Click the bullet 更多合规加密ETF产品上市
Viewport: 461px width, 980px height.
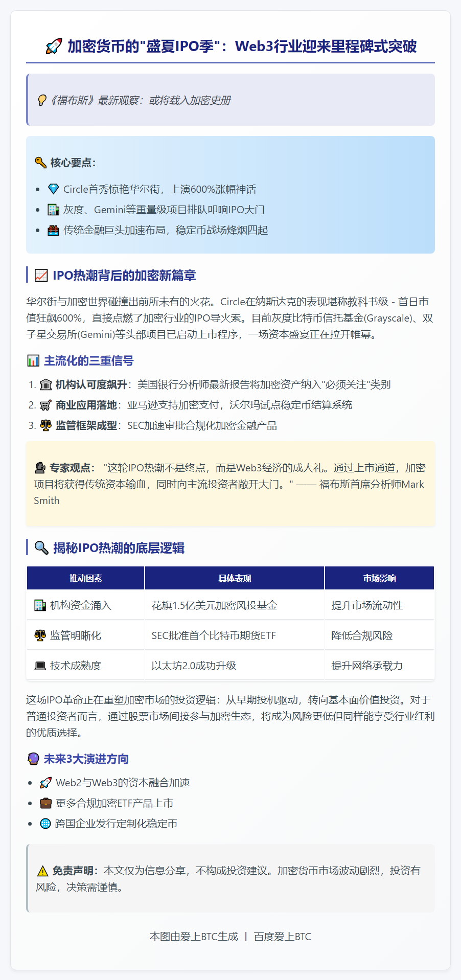tap(114, 803)
